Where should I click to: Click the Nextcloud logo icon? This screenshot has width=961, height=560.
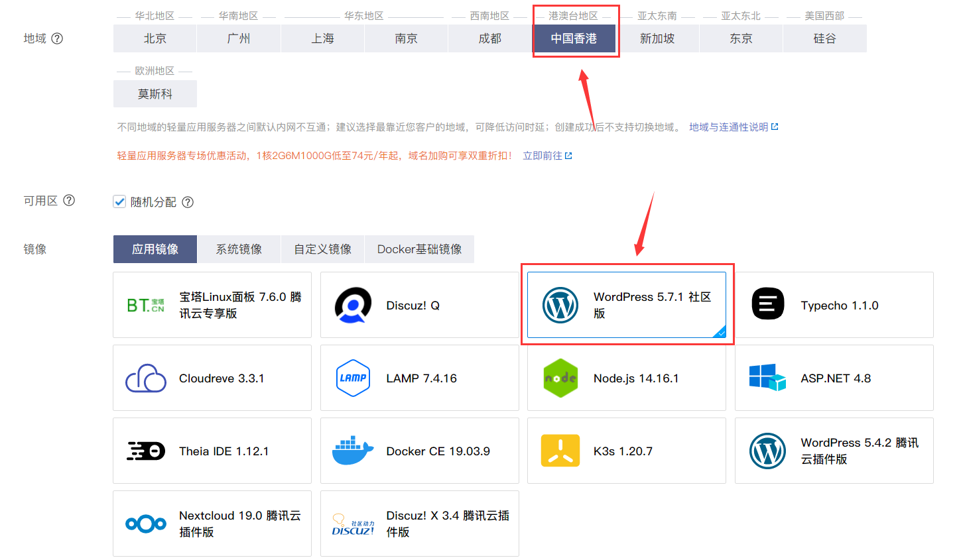coord(146,524)
